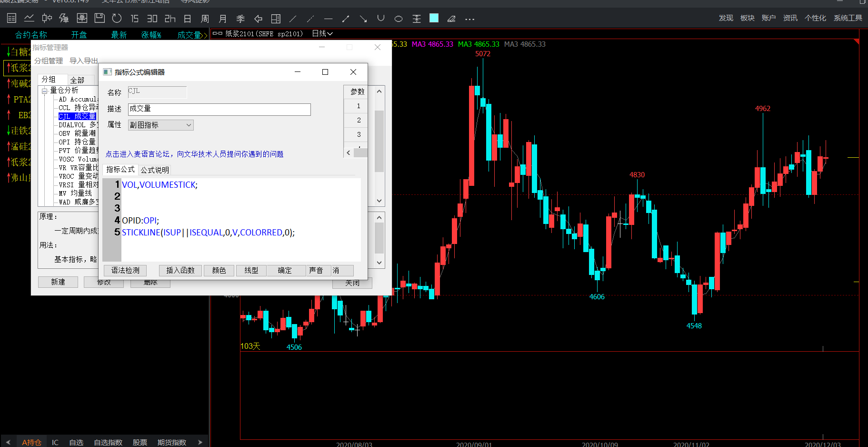Open the 日线 period dropdown above chart
Image resolution: width=868 pixels, height=447 pixels.
[x=322, y=34]
